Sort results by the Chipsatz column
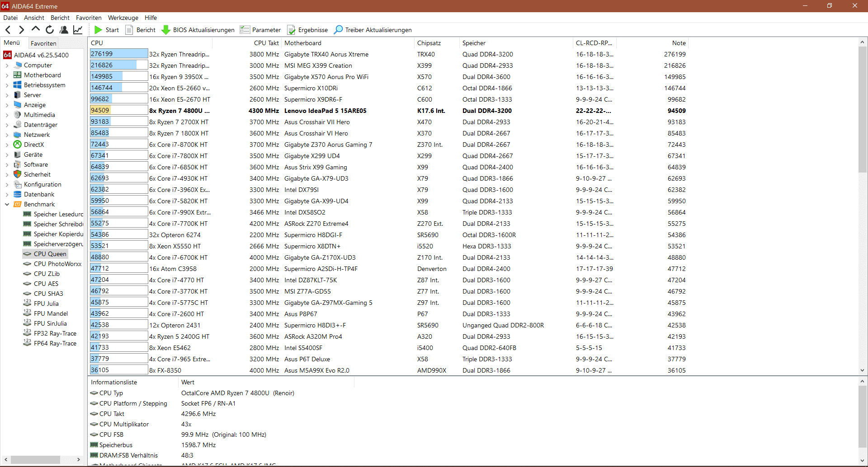 (437, 43)
